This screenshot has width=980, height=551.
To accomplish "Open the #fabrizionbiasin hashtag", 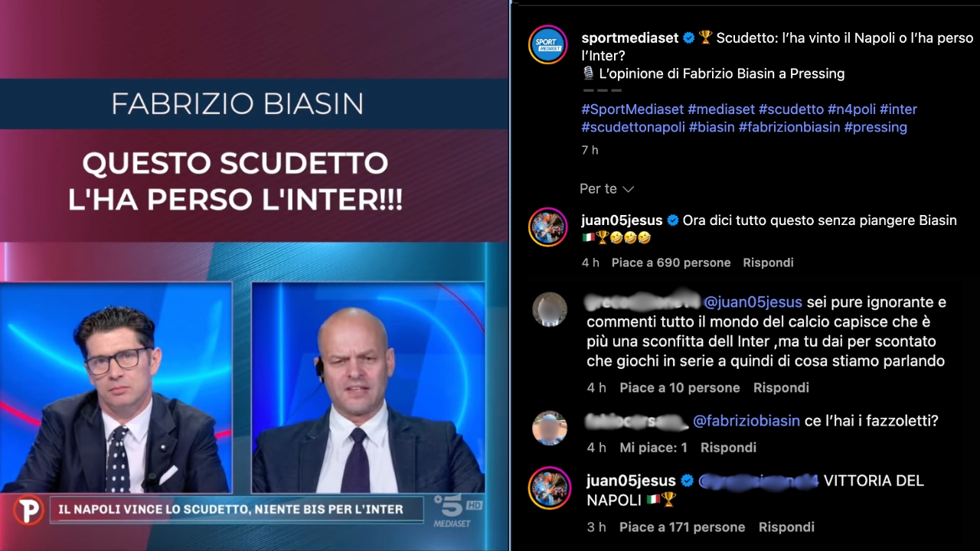I will tap(789, 127).
